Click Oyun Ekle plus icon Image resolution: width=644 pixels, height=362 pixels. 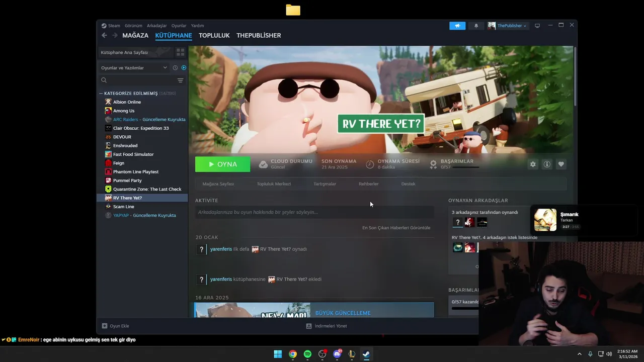point(105,326)
